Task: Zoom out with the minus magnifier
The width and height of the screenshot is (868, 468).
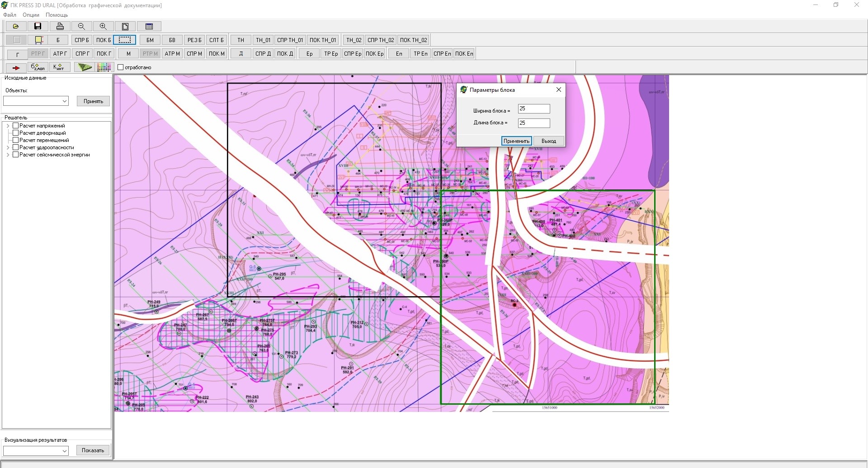Action: 81,27
